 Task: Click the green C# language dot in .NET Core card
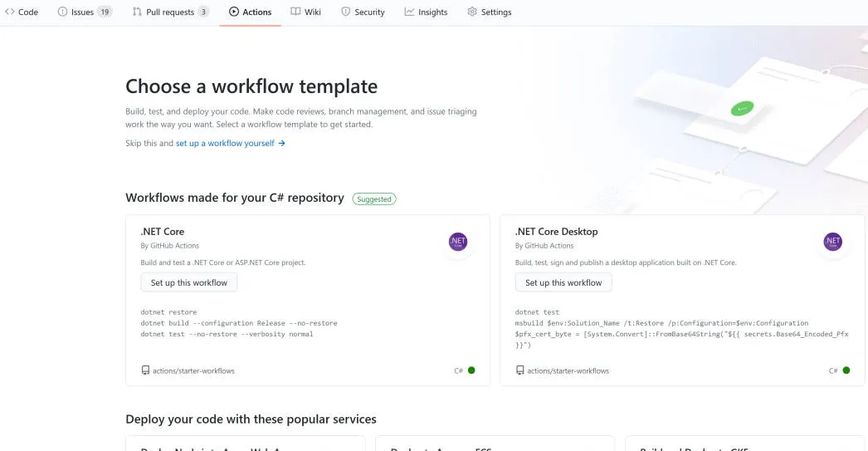pyautogui.click(x=471, y=370)
